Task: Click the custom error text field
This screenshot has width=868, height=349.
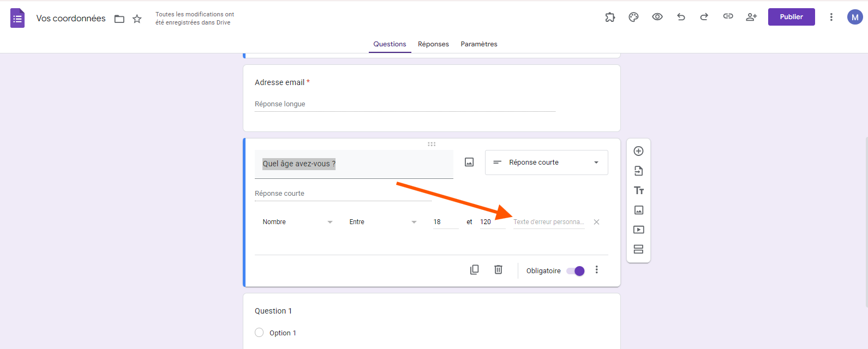Action: (548, 222)
